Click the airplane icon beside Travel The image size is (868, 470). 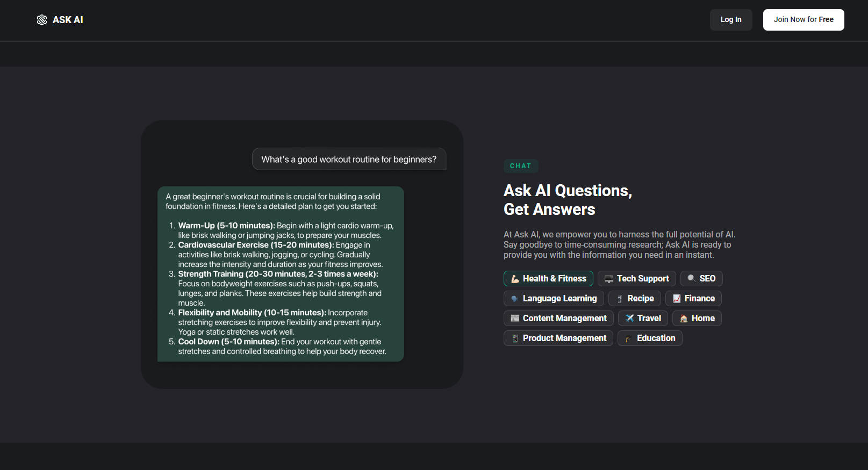point(629,319)
